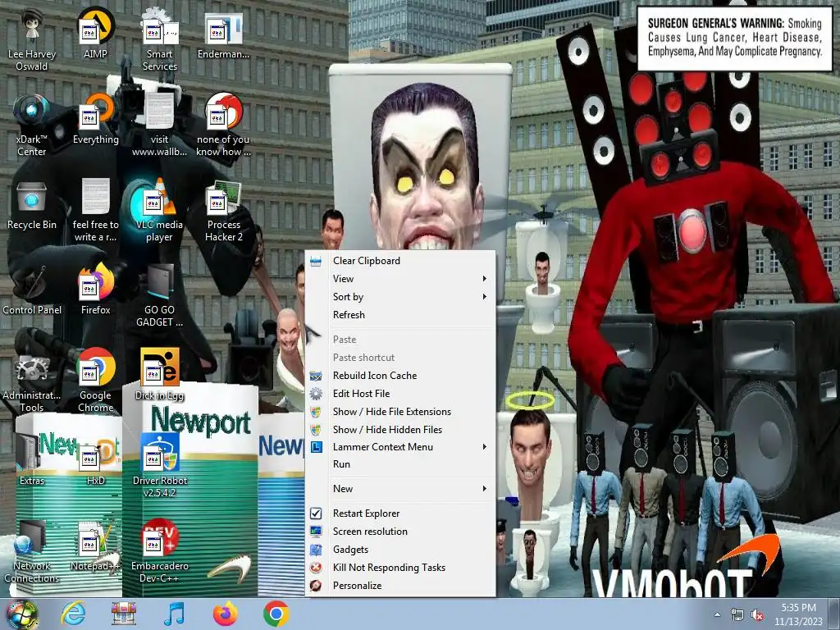This screenshot has height=630, width=840.
Task: Select the 'visit www.wallb...' text file
Action: coord(160,126)
